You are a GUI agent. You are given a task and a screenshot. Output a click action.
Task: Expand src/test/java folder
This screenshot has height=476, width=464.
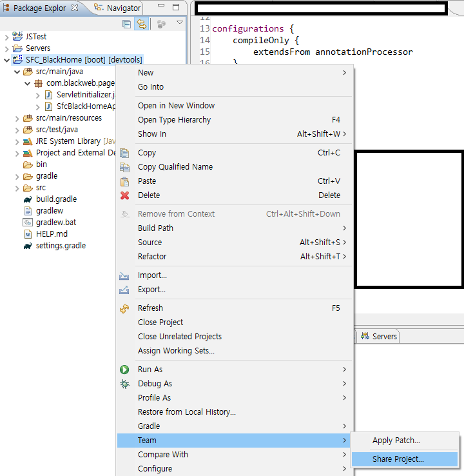(17, 130)
